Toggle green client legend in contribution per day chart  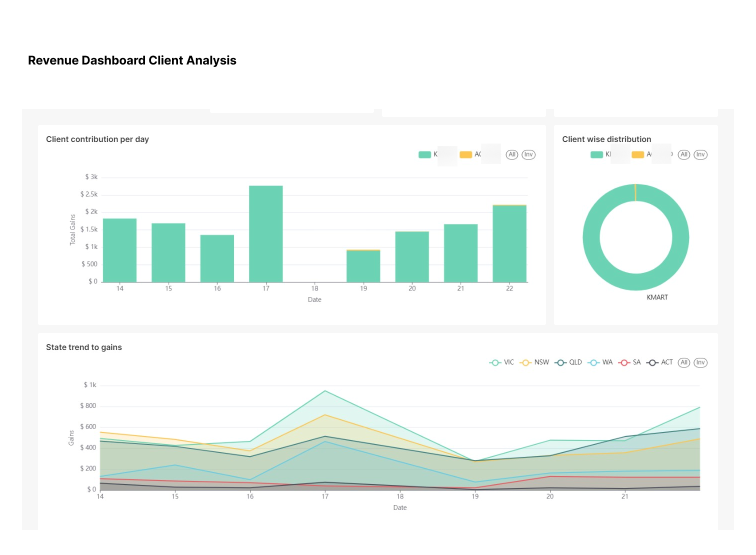point(428,154)
